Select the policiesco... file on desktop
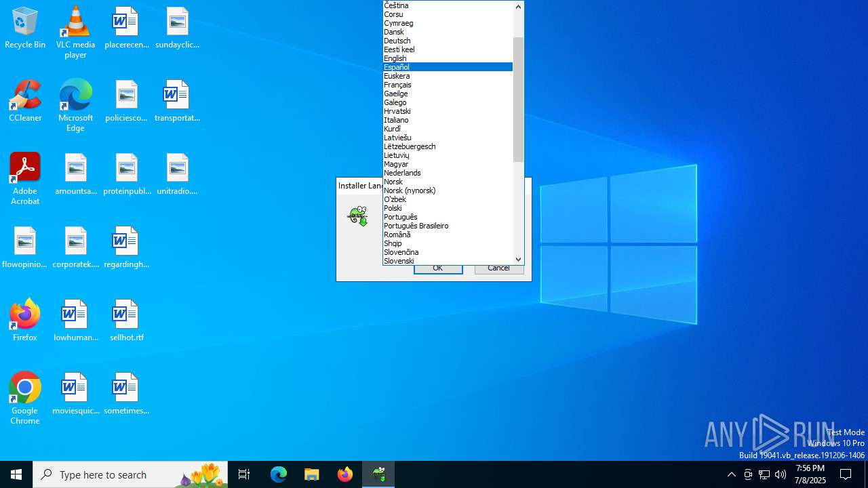The image size is (868, 488). click(x=126, y=102)
